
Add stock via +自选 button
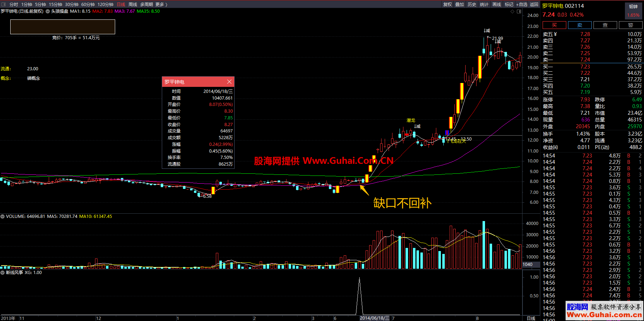pyautogui.click(x=522, y=5)
